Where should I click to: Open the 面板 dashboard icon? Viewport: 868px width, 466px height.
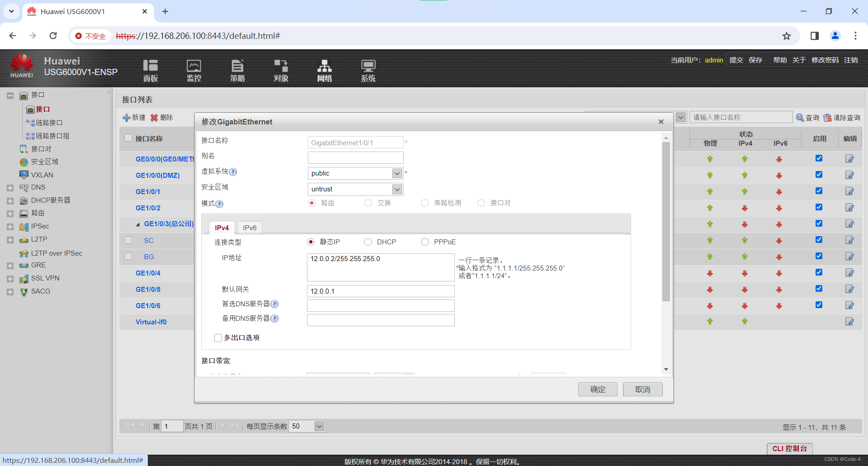(x=151, y=71)
